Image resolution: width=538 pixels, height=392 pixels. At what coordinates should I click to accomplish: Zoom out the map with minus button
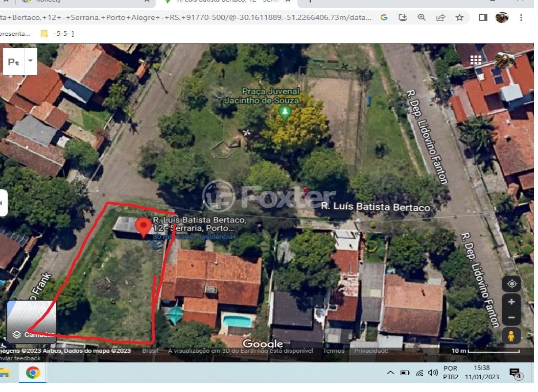(x=511, y=318)
